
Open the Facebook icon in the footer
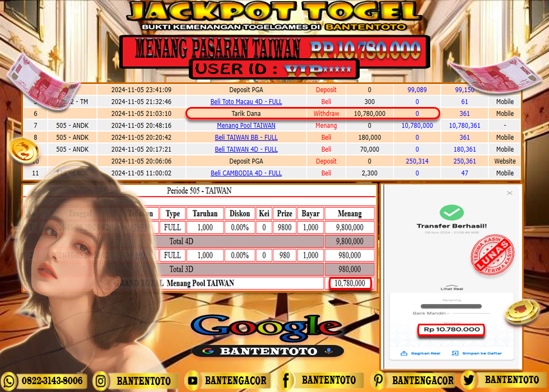click(x=286, y=381)
